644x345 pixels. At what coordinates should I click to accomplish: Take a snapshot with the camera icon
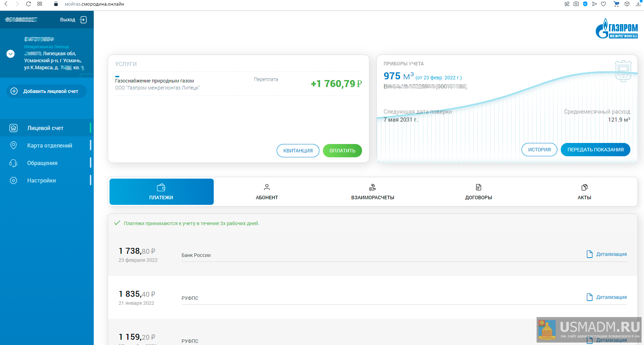coord(576,4)
